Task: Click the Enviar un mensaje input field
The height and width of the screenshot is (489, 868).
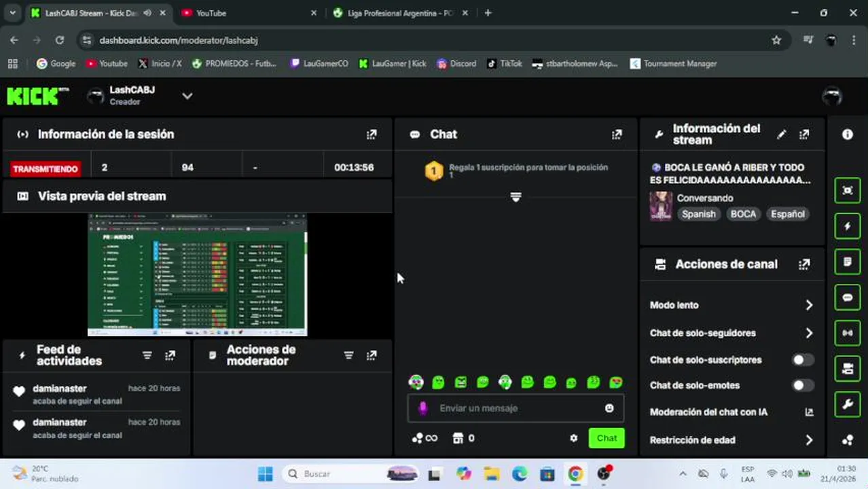Action: 516,408
